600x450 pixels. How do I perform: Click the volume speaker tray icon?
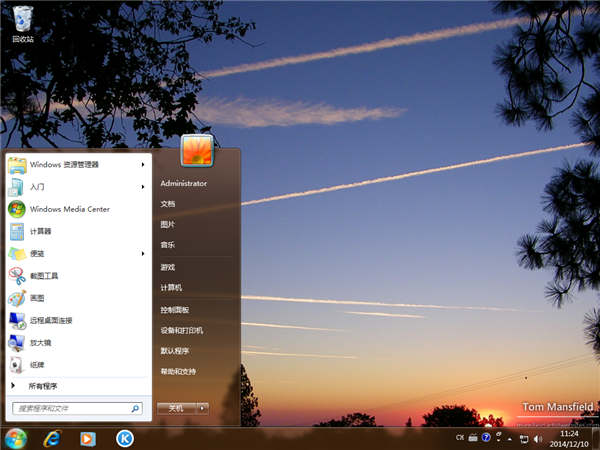(x=538, y=439)
